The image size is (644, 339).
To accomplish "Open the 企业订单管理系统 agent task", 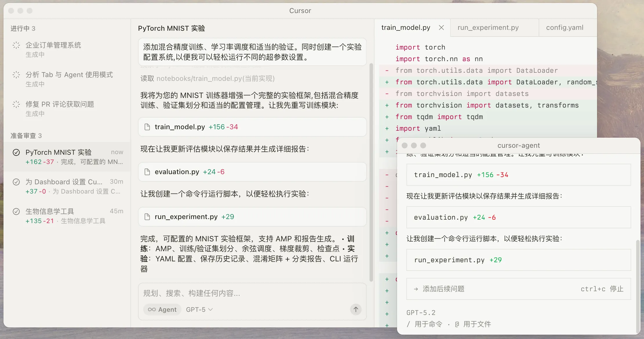I will pyautogui.click(x=67, y=50).
